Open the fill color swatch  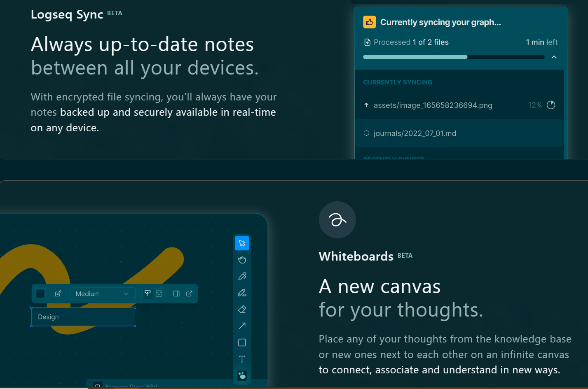tap(40, 293)
